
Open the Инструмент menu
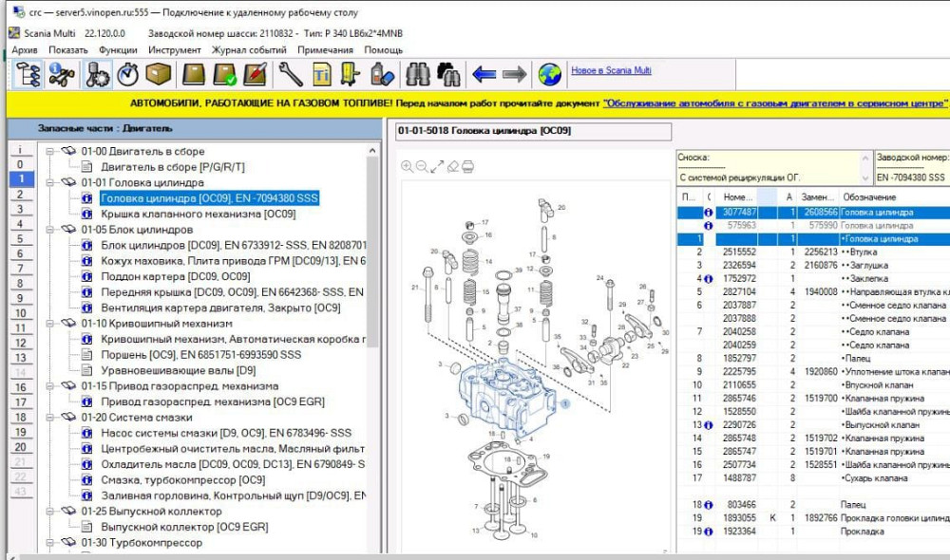[x=174, y=50]
